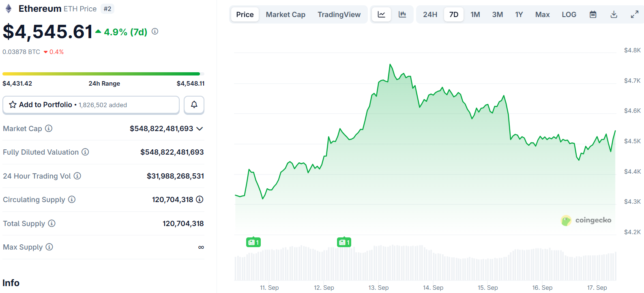Set chart range to 7D
The height and width of the screenshot is (293, 644).
454,15
